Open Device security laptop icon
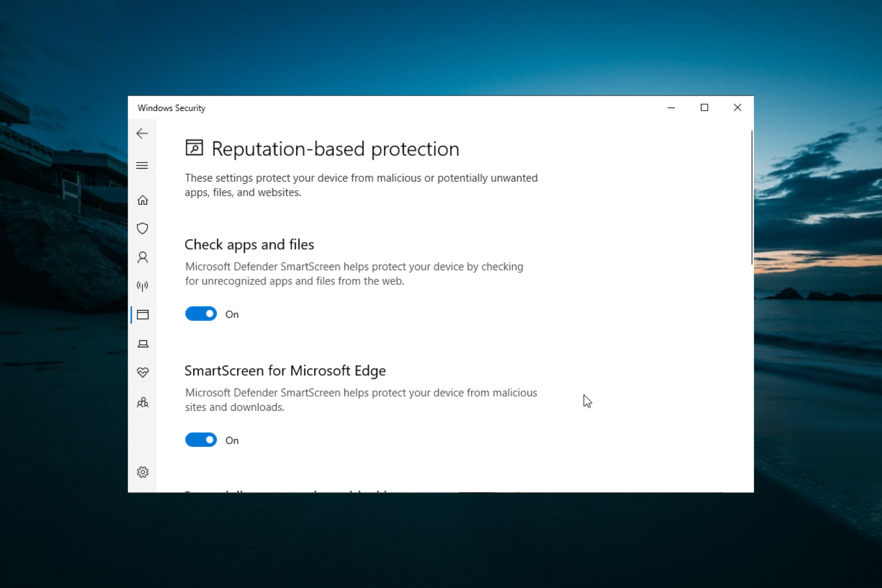882x588 pixels. 143,344
